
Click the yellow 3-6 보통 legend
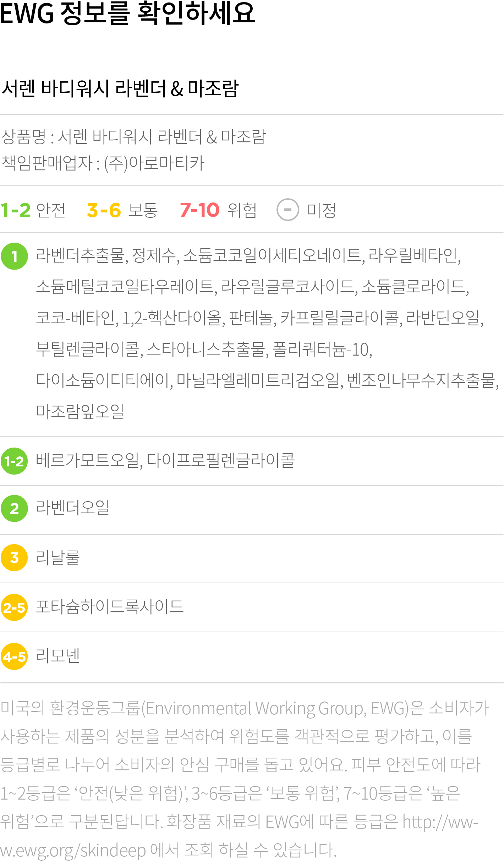click(x=122, y=210)
